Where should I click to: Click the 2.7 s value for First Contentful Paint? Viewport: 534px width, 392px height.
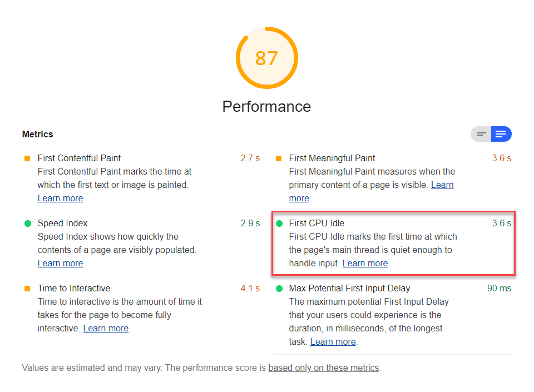pos(250,158)
